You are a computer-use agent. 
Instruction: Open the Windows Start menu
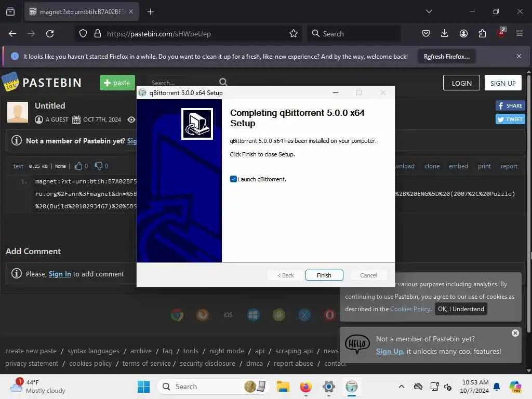tap(143, 387)
